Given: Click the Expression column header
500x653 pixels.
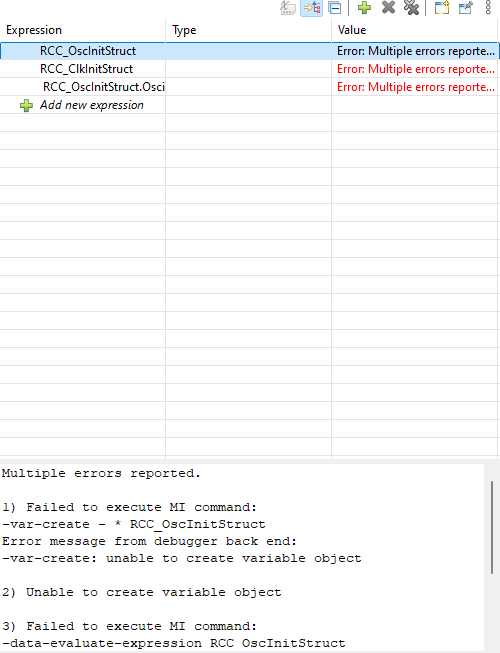Looking at the screenshot, I should click(x=82, y=30).
